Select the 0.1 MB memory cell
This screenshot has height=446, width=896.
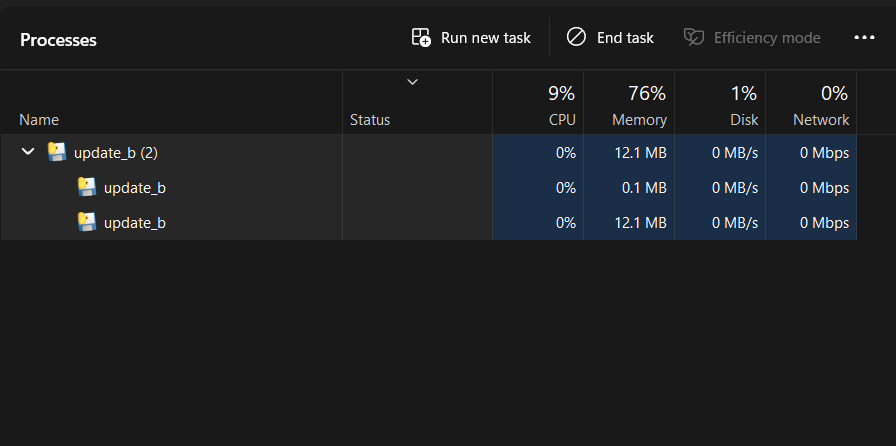[x=643, y=187]
